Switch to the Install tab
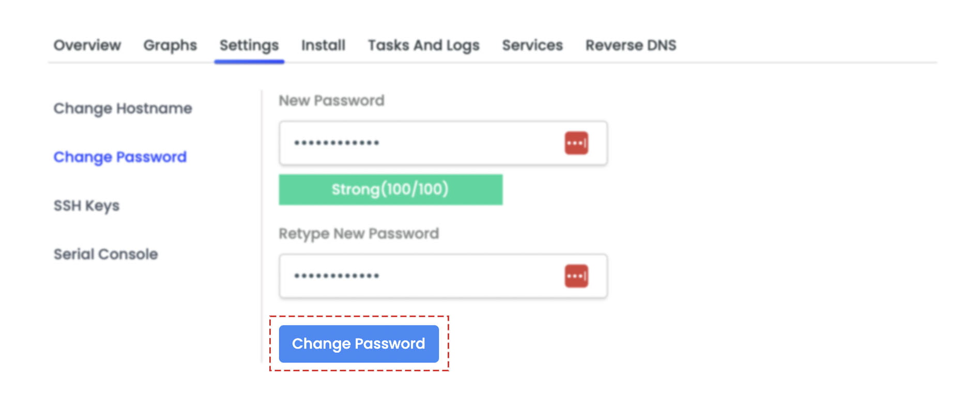The height and width of the screenshot is (409, 980). tap(323, 45)
